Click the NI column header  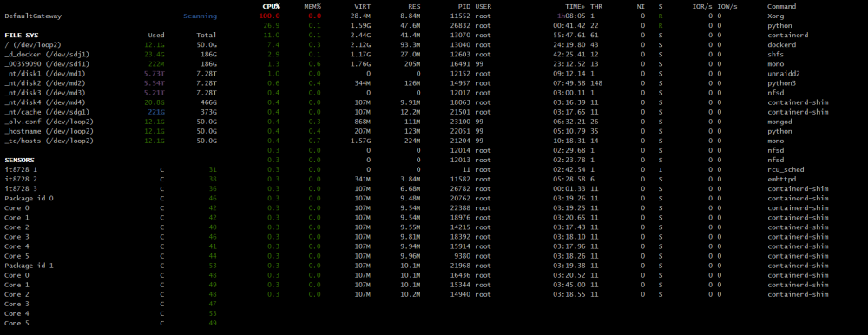click(641, 7)
